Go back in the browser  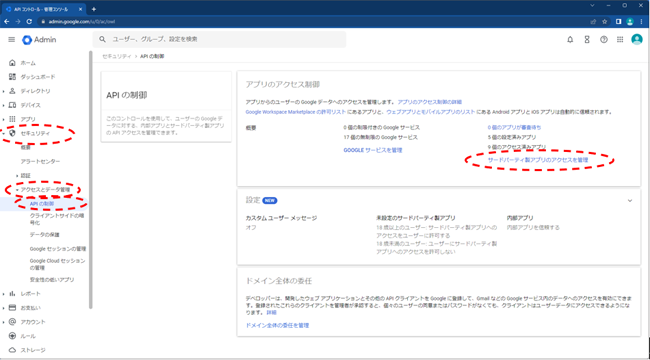[7, 22]
